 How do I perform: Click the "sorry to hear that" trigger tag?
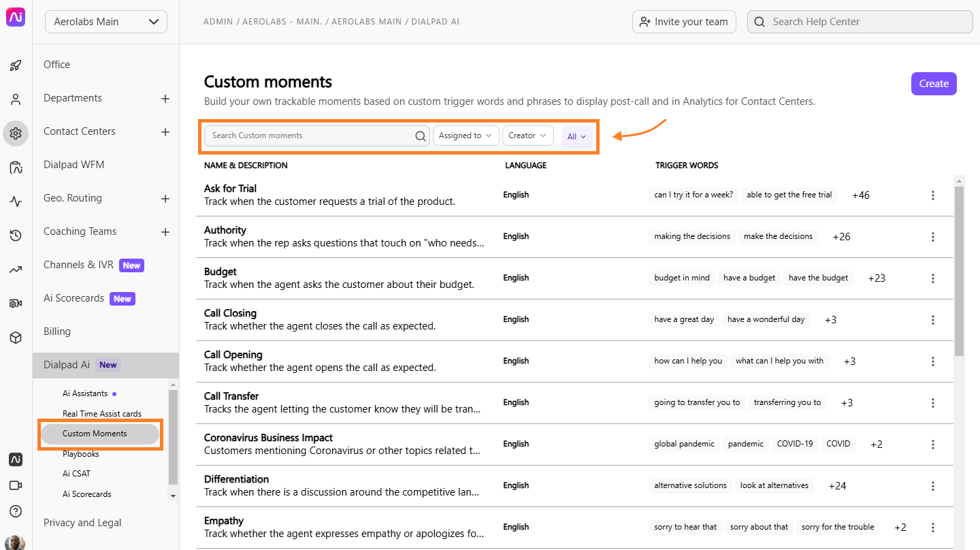pos(685,527)
